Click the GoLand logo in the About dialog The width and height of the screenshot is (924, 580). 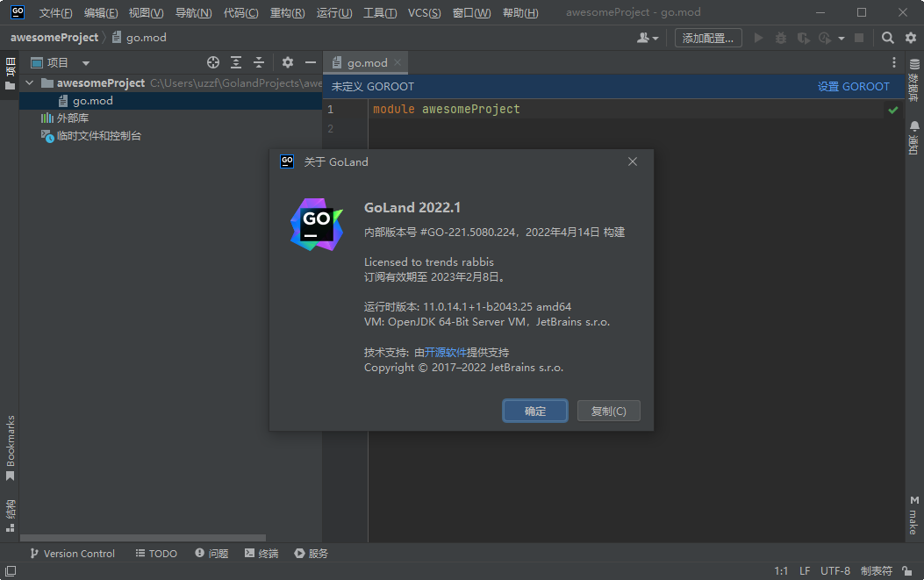317,225
